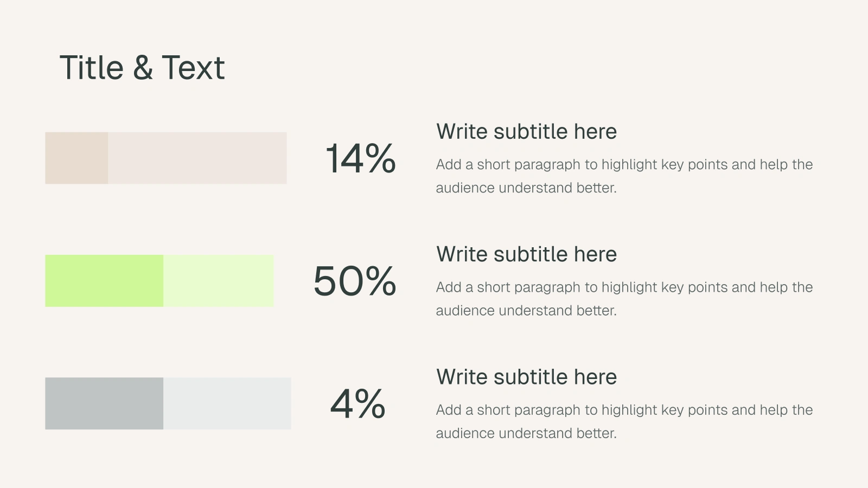Select the dark gray filled bar segment
This screenshot has height=488, width=868.
104,403
